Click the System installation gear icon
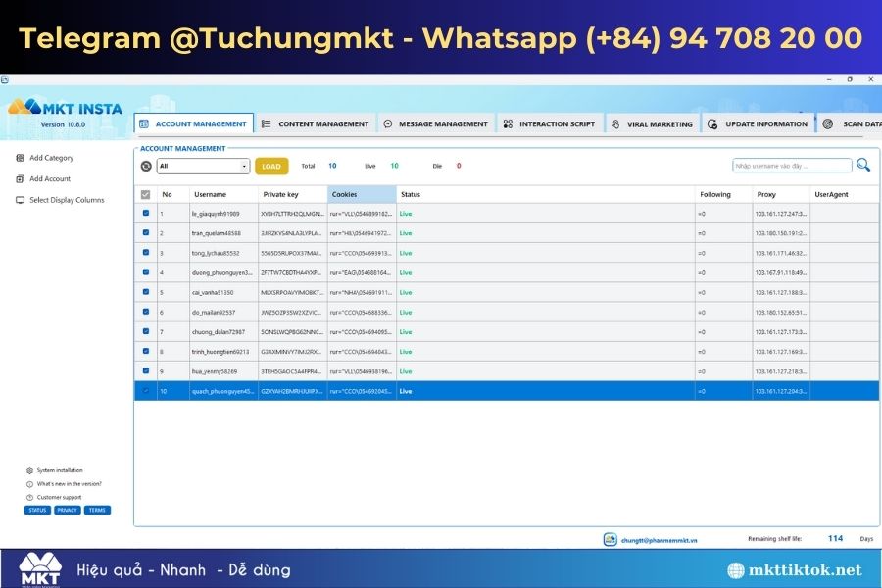Viewport: 882px width, 588px height. click(29, 470)
